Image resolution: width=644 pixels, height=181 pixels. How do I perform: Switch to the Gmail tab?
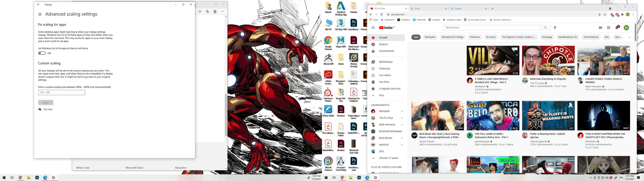[428, 9]
